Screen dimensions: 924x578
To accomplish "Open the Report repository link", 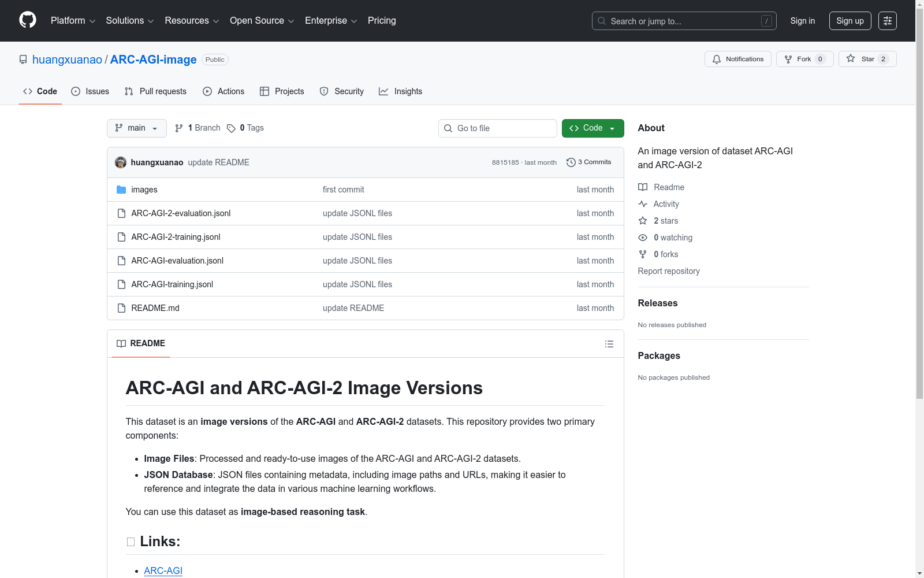I will pyautogui.click(x=669, y=271).
